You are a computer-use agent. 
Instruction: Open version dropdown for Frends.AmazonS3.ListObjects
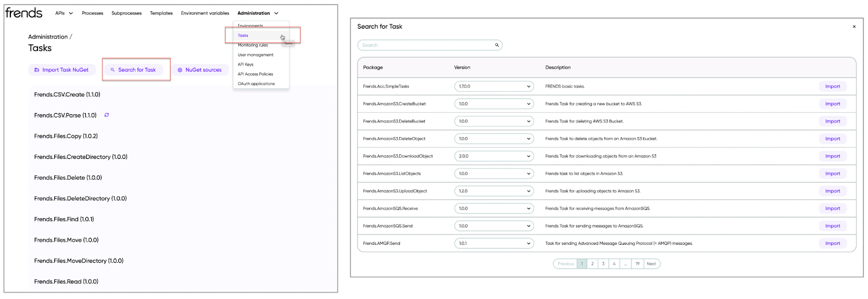[x=494, y=173]
